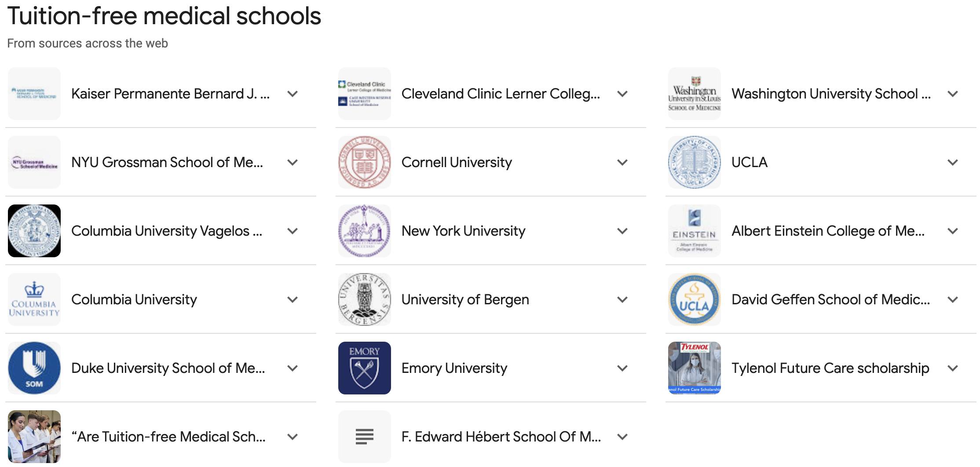Click the University of Bergen owl seal
The image size is (980, 467).
(364, 299)
